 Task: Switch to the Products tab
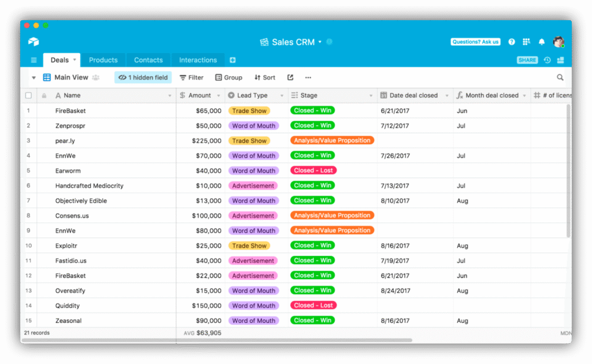[x=103, y=60]
